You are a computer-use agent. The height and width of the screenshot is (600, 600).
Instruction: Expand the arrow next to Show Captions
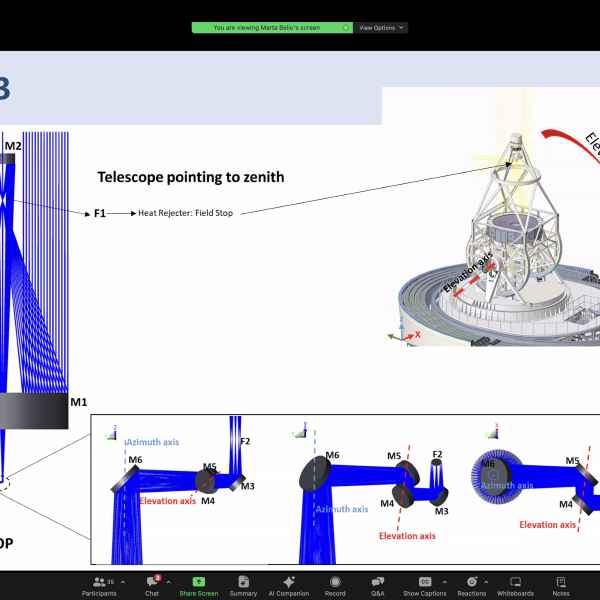click(444, 579)
